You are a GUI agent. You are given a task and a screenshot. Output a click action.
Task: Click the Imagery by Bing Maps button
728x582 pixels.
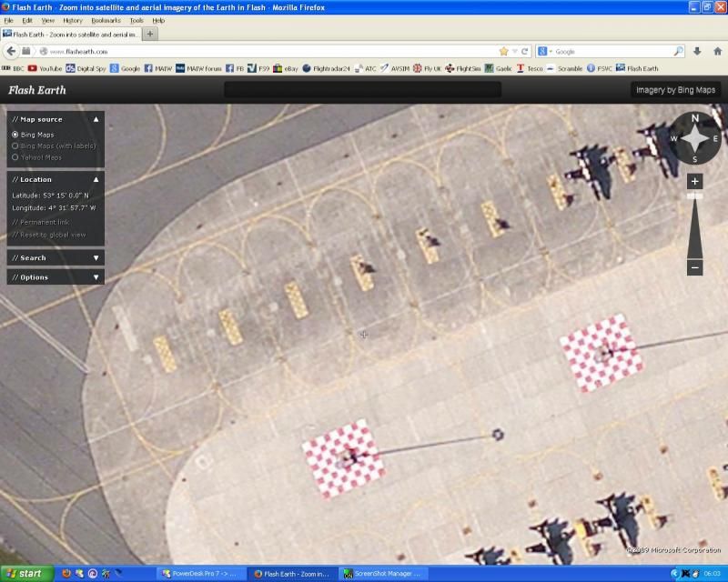(675, 90)
